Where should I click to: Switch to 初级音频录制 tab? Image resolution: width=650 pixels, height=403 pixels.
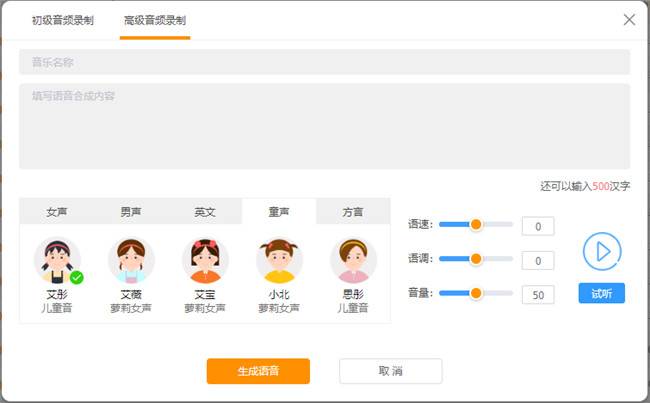point(63,20)
